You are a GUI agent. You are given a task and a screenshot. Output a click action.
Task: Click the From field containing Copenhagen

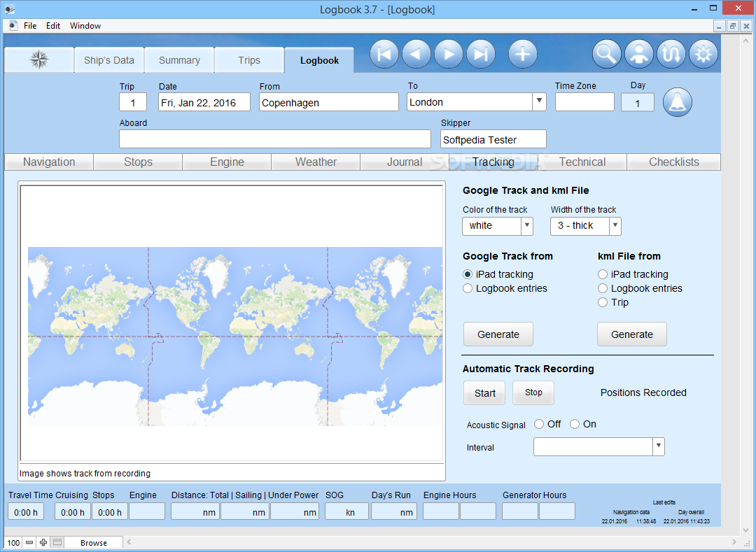pyautogui.click(x=329, y=102)
